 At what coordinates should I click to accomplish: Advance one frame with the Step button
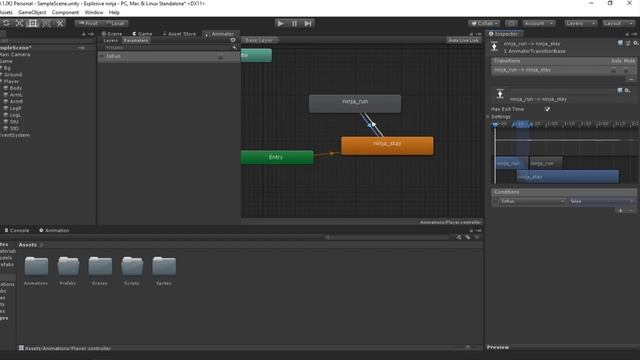308,23
